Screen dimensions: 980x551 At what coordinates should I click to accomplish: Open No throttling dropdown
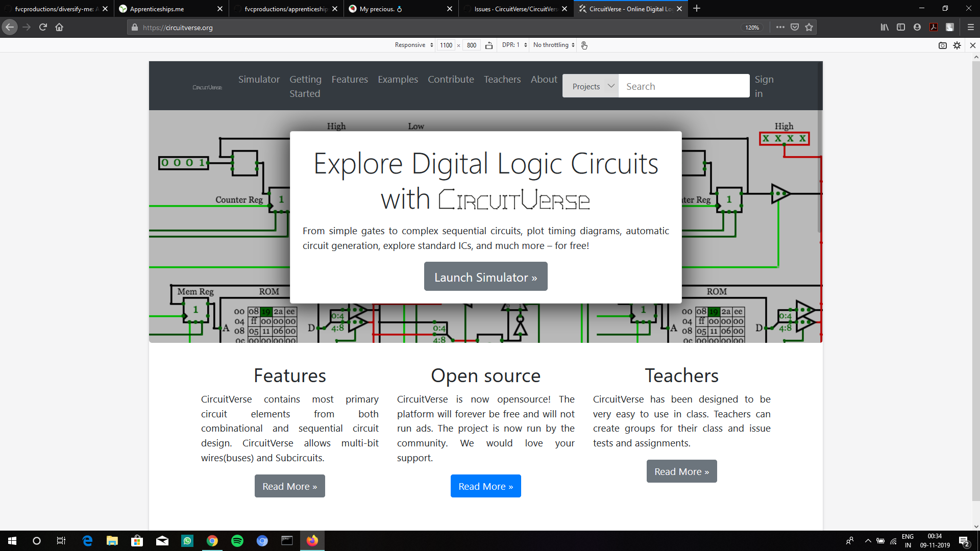[x=554, y=45]
